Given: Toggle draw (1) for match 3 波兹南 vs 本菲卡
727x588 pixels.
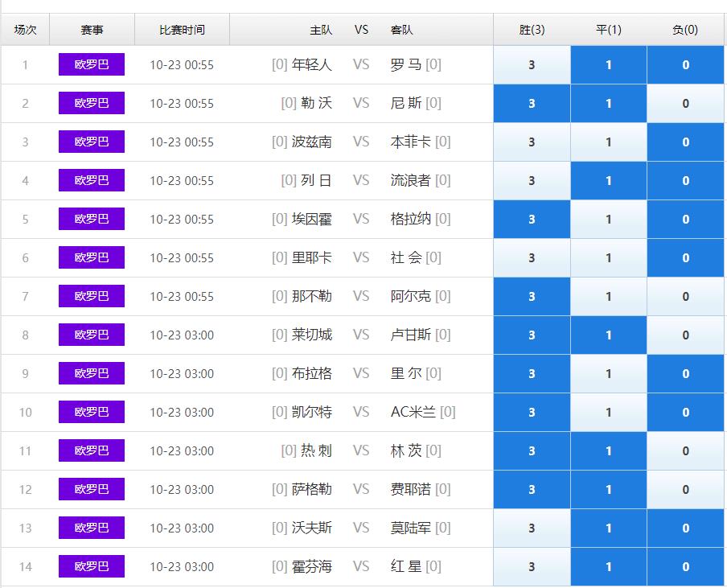Looking at the screenshot, I should click(x=609, y=142).
